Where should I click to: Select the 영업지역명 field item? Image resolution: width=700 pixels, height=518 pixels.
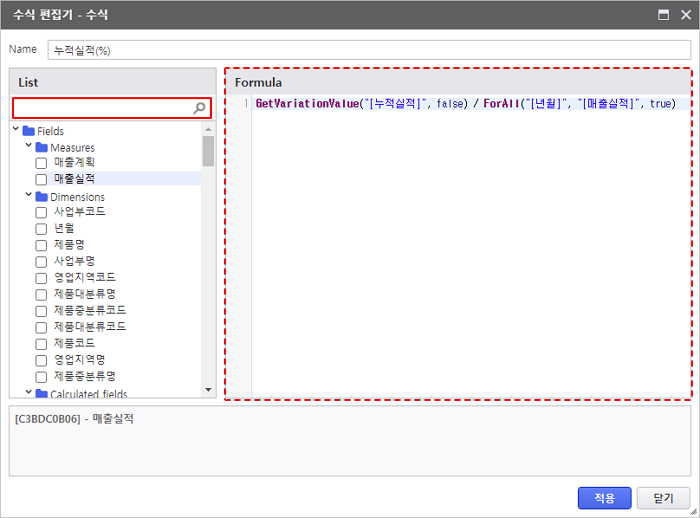coord(79,359)
